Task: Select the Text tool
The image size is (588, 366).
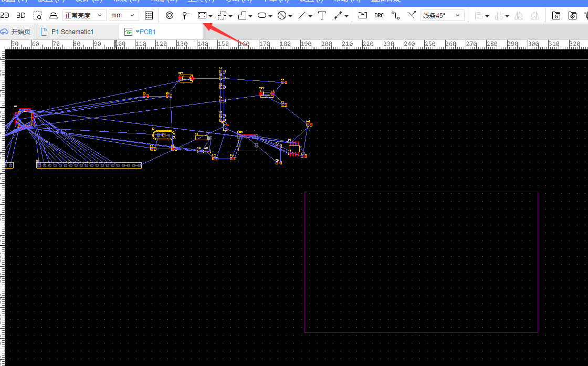Action: (322, 16)
